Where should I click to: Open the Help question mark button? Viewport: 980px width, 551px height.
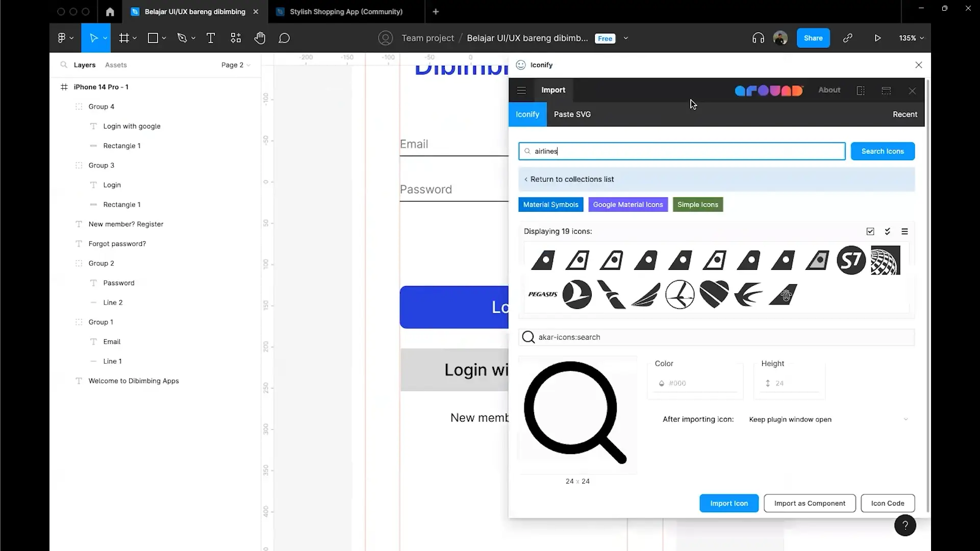pos(905,525)
